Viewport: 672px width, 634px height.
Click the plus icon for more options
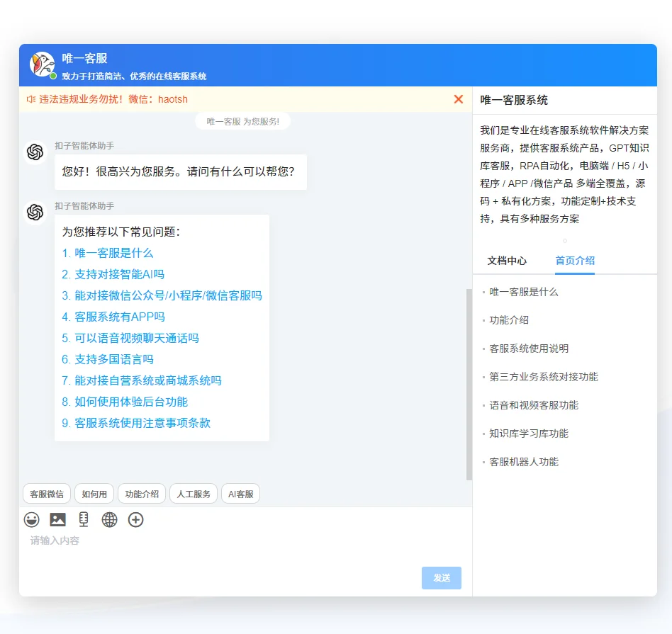coord(136,519)
